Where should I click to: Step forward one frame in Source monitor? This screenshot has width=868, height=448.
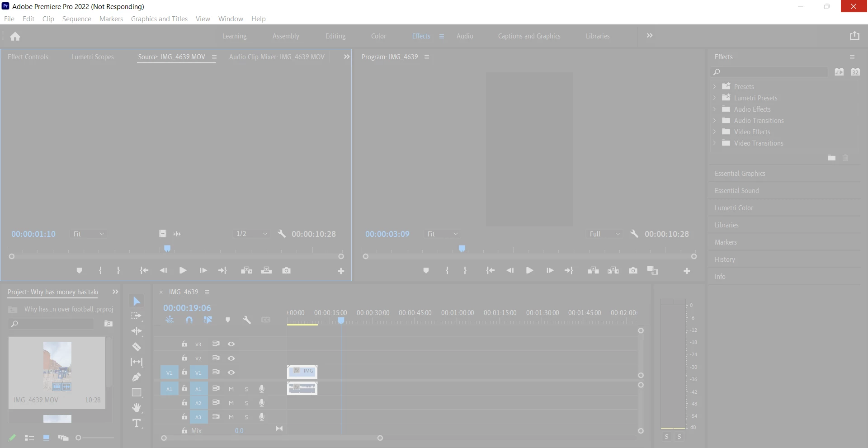pyautogui.click(x=203, y=270)
